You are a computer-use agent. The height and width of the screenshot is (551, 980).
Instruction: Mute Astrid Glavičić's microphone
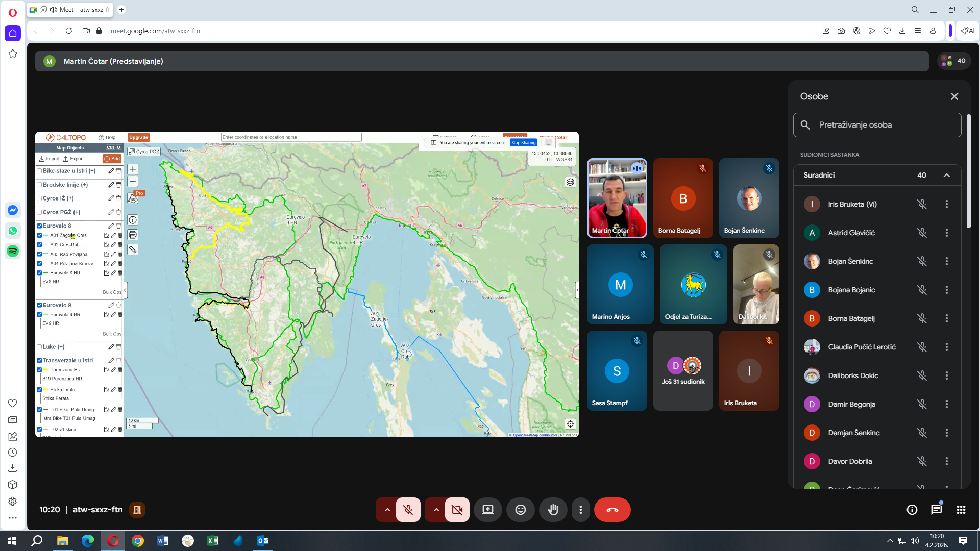pos(921,233)
